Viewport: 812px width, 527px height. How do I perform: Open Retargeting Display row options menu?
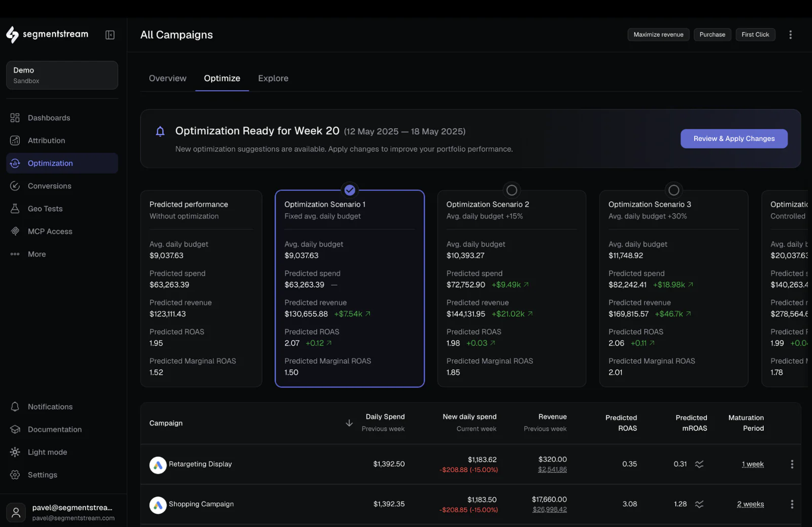pyautogui.click(x=792, y=464)
